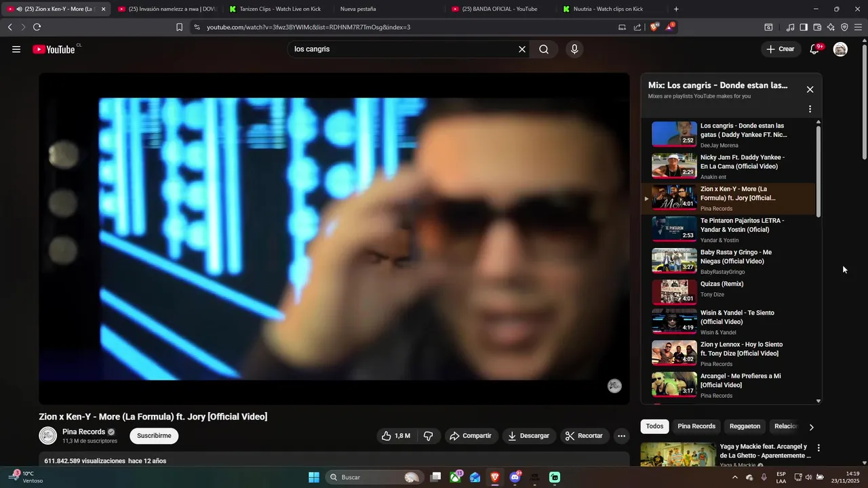The image size is (868, 488).
Task: Play 'Quizas (Remix)' by Tony Dize
Action: click(729, 293)
